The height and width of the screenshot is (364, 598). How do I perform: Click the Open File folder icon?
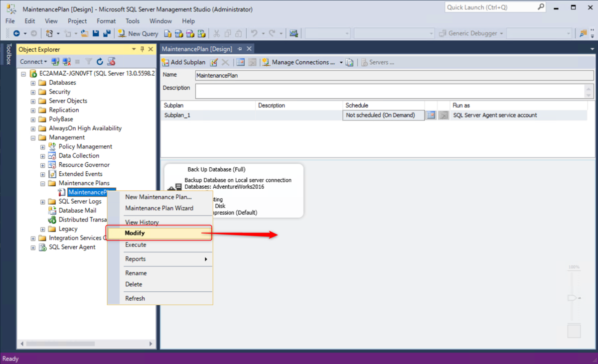pos(85,33)
